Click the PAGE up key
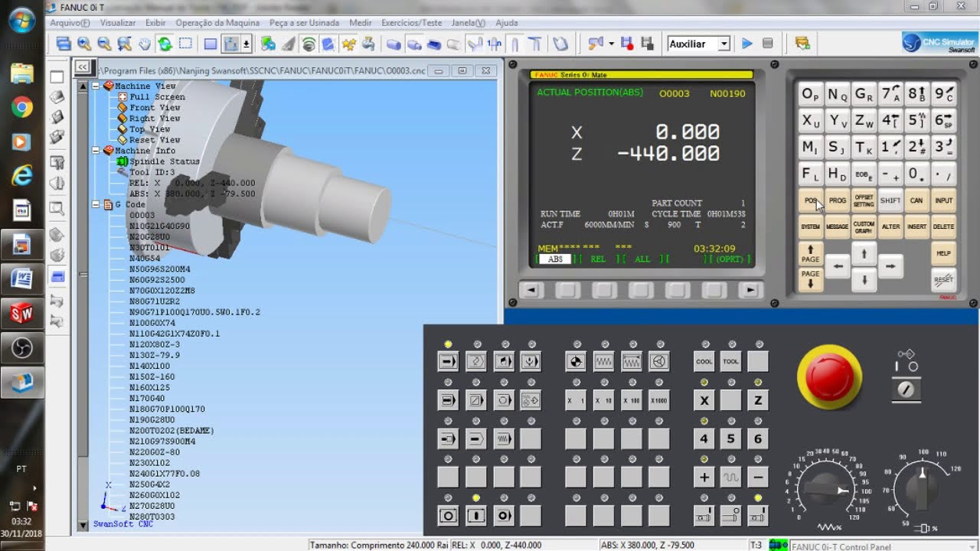Viewport: 980px width, 551px height. coord(810,254)
